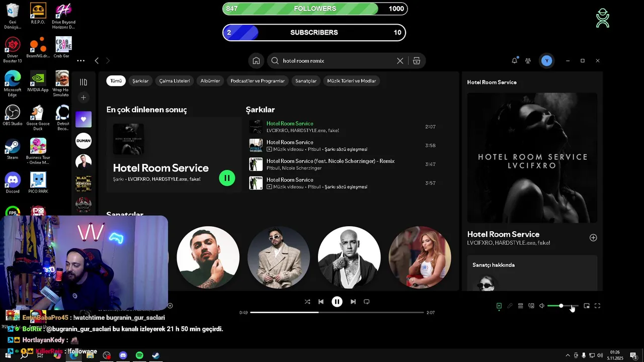Enter full screen in player bar
644x362 pixels.
[x=597, y=306]
